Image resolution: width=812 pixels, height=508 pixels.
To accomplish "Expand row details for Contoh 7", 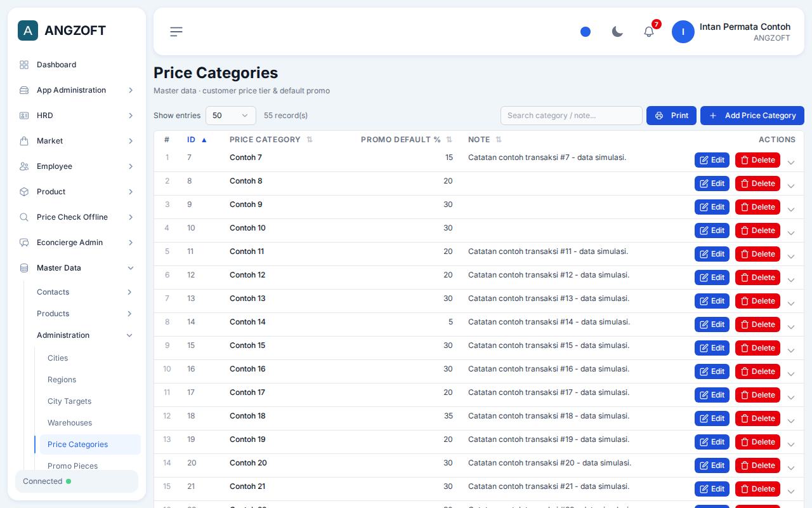I will coord(791,163).
